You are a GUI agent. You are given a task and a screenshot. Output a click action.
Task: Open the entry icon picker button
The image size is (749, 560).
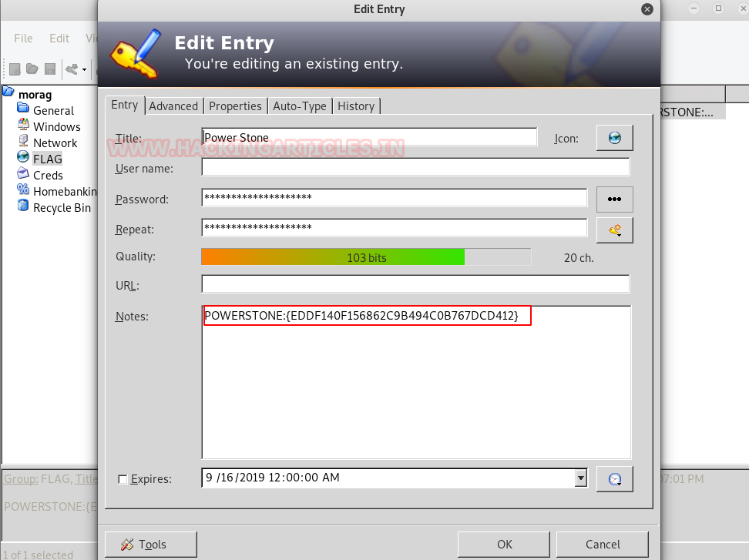[x=614, y=138]
